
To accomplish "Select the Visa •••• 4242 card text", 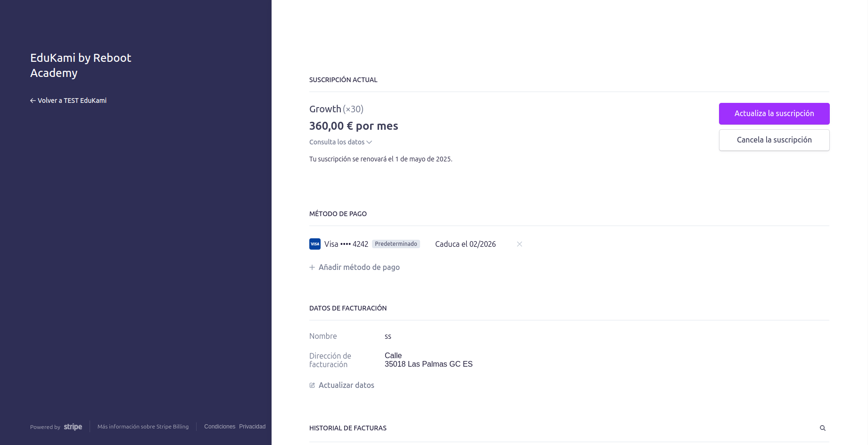I will click(346, 244).
